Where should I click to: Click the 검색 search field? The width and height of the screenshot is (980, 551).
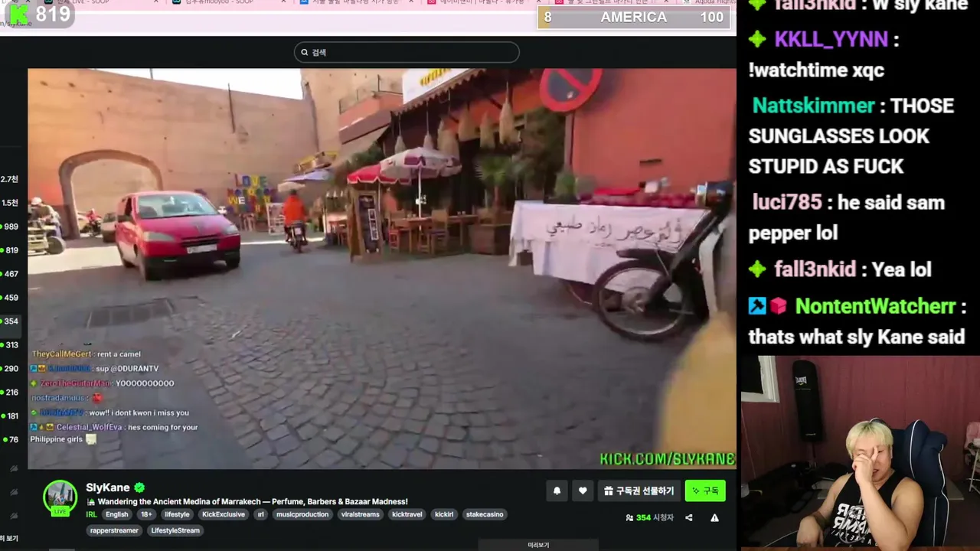(x=407, y=52)
